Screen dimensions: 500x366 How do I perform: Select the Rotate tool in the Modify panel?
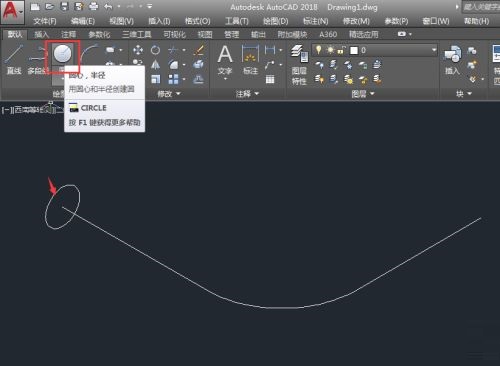coord(155,50)
